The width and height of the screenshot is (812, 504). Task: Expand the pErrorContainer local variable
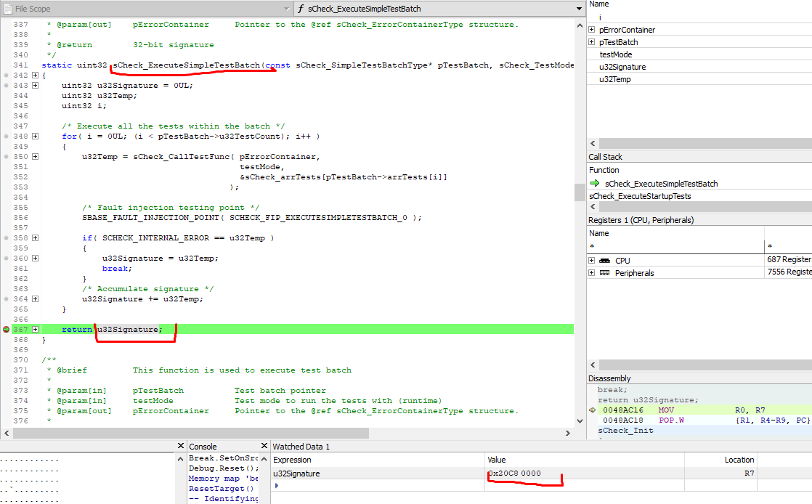[591, 30]
